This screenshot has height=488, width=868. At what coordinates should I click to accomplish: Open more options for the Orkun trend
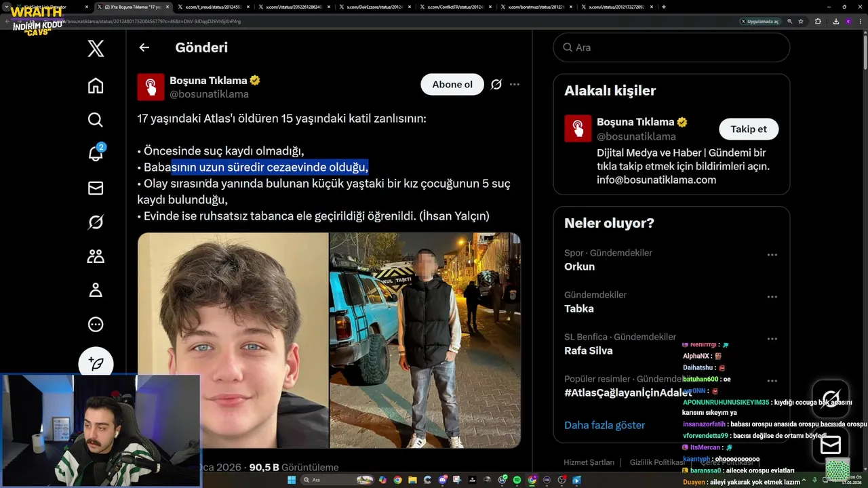[772, 255]
